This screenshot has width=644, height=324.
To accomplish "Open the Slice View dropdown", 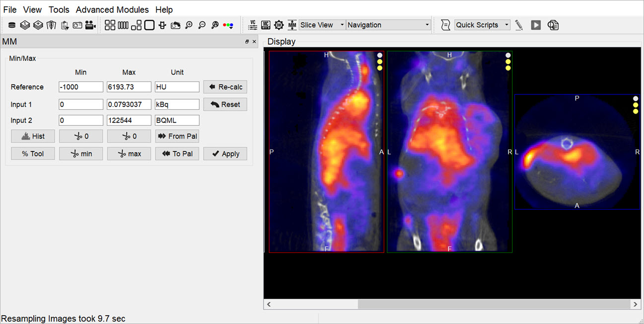I will point(322,25).
